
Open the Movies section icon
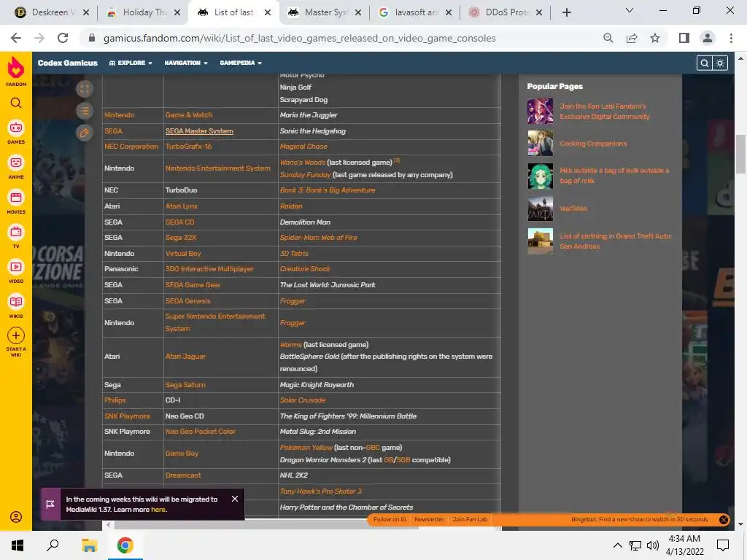(x=16, y=198)
